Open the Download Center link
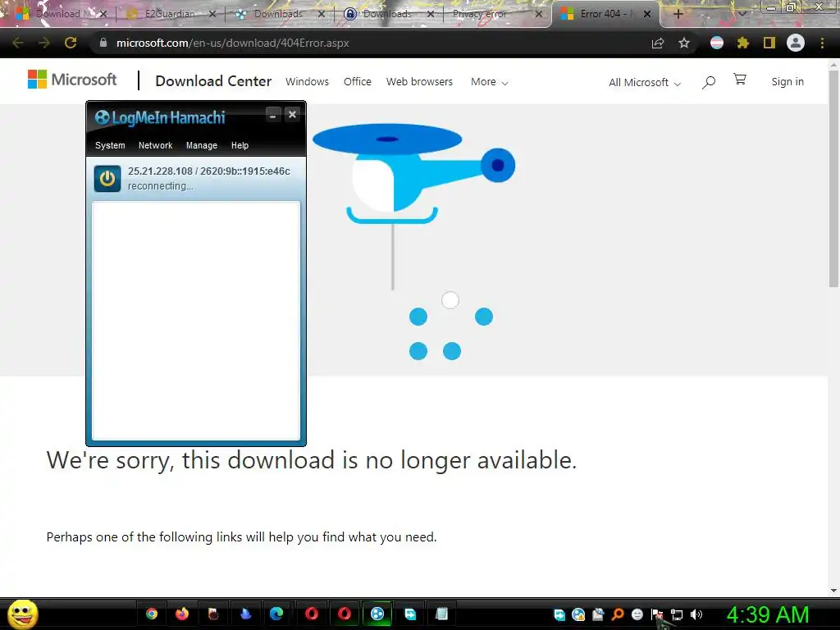The height and width of the screenshot is (630, 840). click(213, 81)
